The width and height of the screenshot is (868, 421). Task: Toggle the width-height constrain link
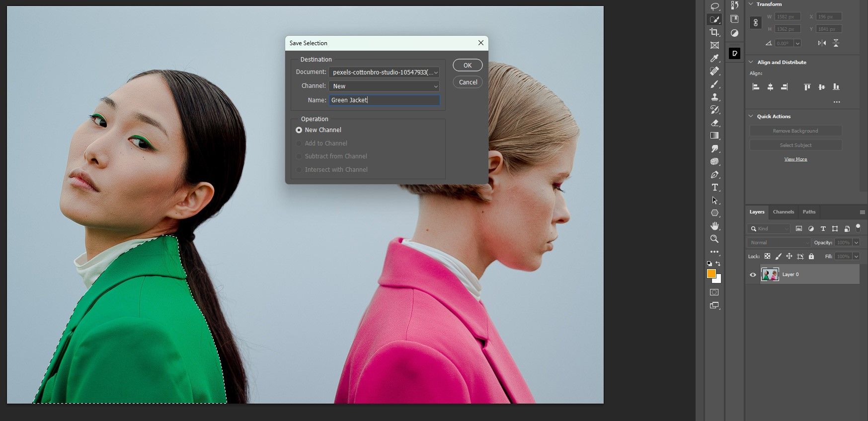(756, 23)
